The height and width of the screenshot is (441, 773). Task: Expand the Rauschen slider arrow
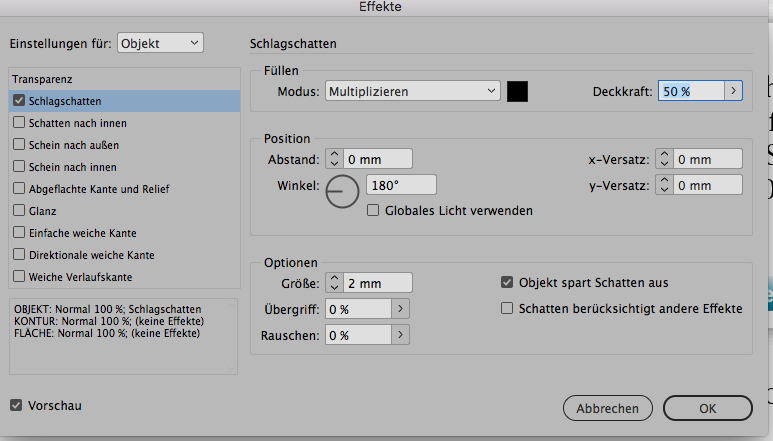(401, 335)
